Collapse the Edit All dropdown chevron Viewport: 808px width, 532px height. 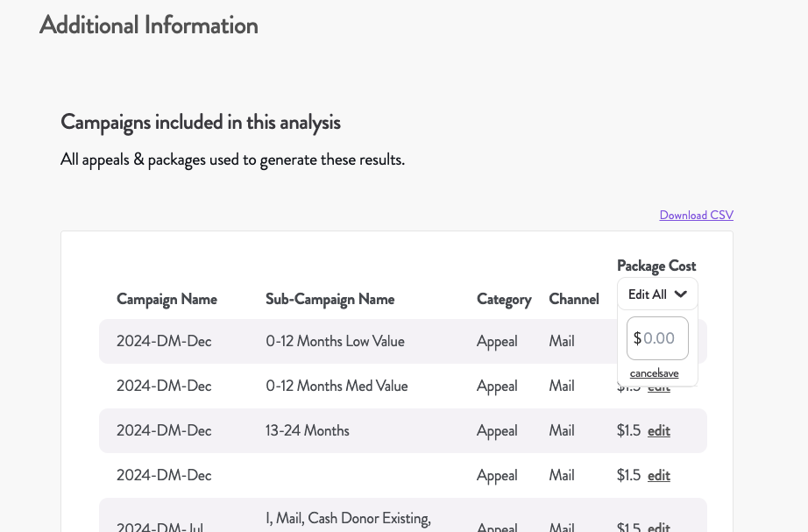click(x=681, y=294)
